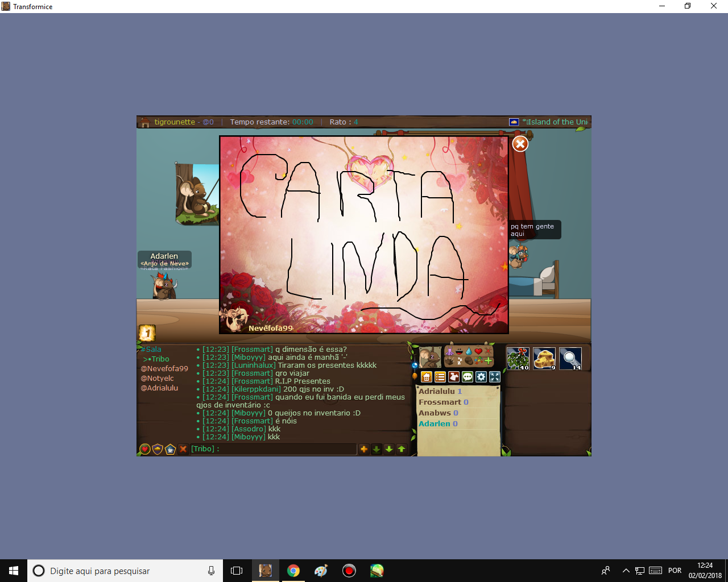728x582 pixels.
Task: Click [Kilerppkdani] name in chat
Action: click(257, 389)
